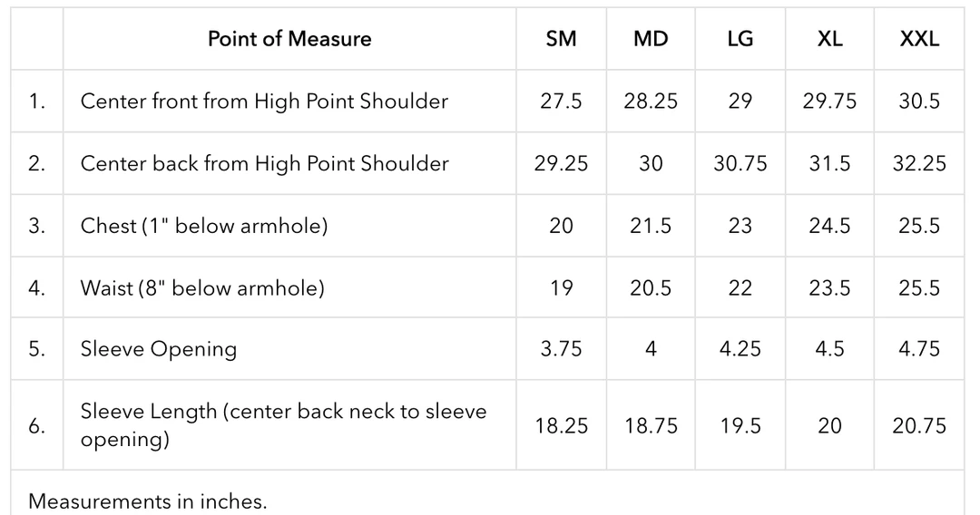Viewport: 980px width, 515px height.
Task: Click Waist measurement for size XXL
Action: [918, 288]
